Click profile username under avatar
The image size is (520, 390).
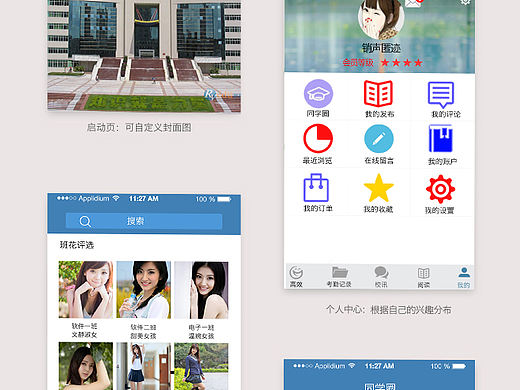(381, 48)
